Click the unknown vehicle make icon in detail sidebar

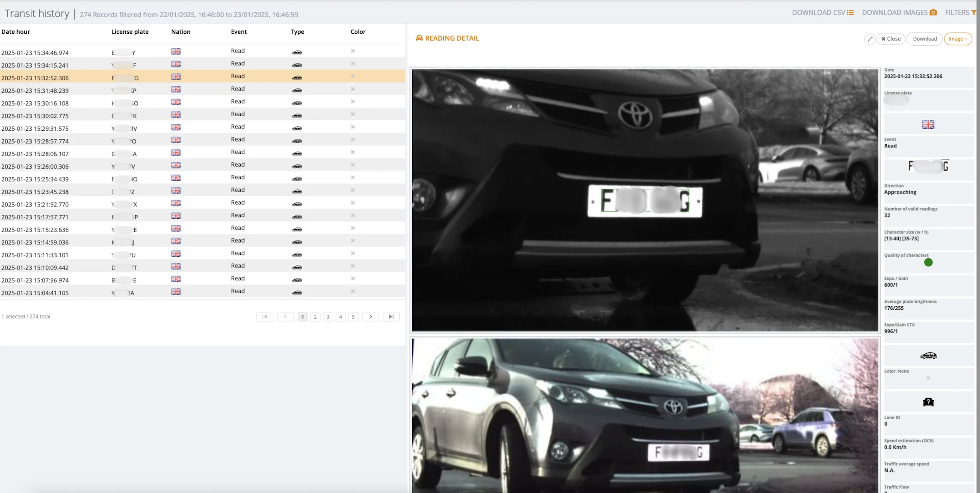[x=928, y=402]
